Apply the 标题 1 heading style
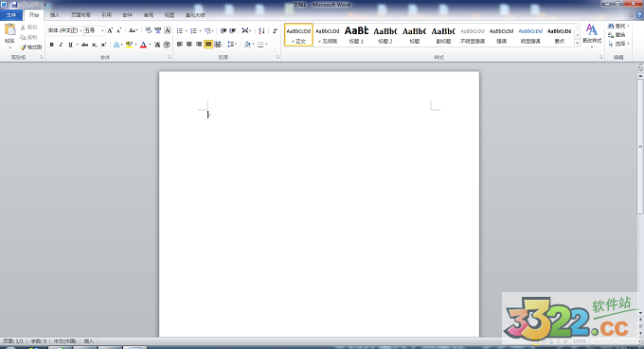This screenshot has height=349, width=644. pos(356,34)
